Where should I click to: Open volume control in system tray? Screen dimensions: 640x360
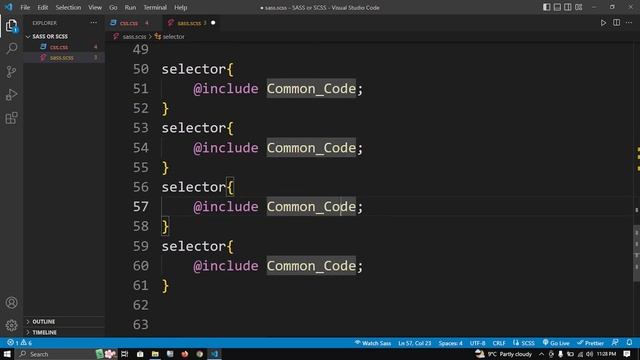coord(589,354)
